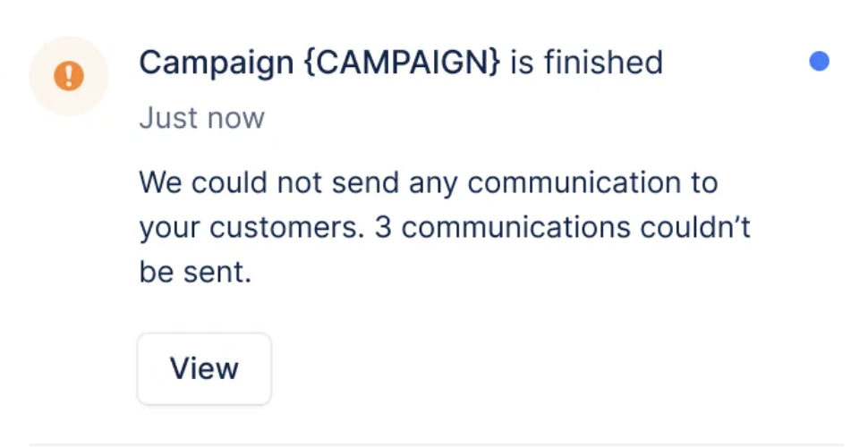Viewport: 868px width, 447px height.
Task: Click the "Just now" timestamp
Action: tap(201, 118)
